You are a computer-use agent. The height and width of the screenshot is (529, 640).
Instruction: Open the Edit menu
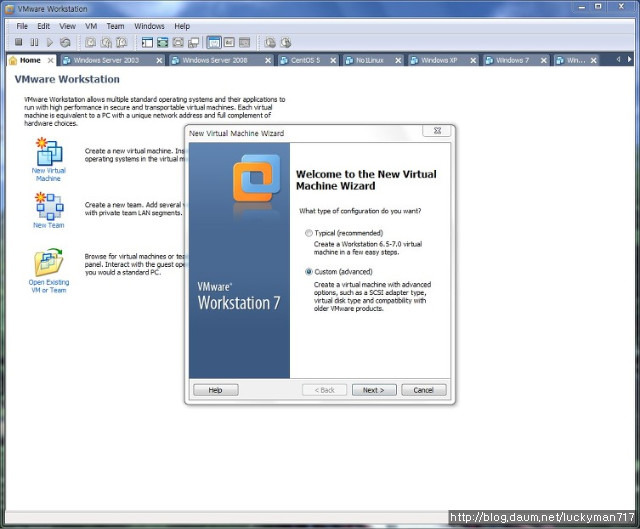(43, 26)
